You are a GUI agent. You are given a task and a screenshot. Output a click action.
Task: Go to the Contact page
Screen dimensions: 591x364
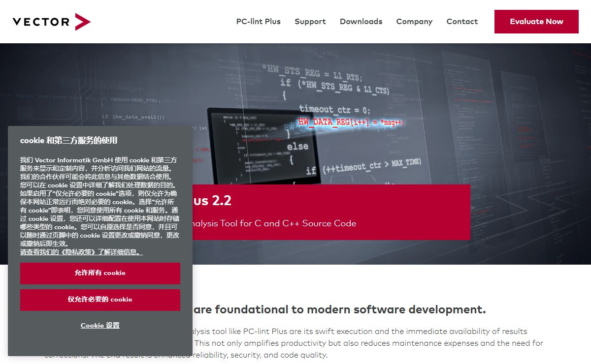click(462, 22)
